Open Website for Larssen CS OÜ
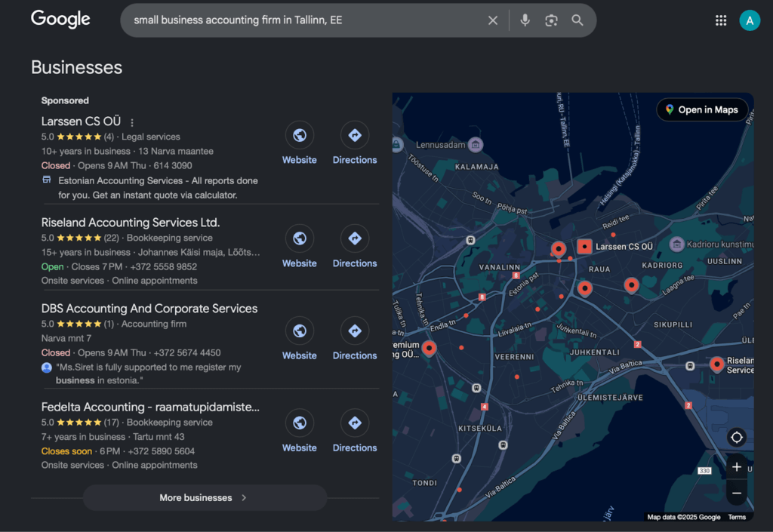 (x=300, y=143)
